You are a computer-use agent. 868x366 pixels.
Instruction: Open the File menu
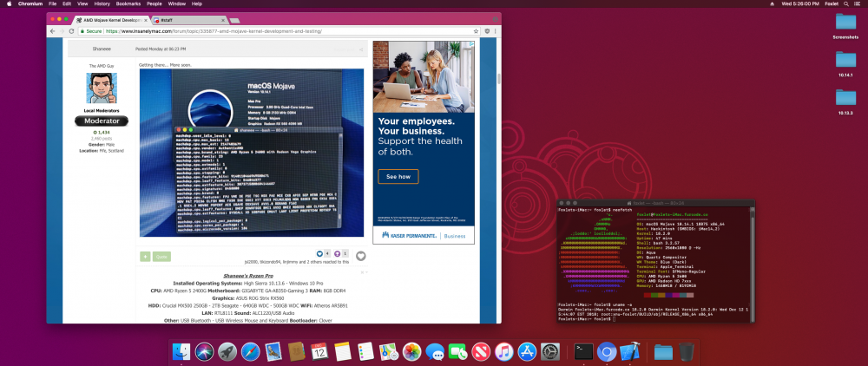tap(53, 3)
